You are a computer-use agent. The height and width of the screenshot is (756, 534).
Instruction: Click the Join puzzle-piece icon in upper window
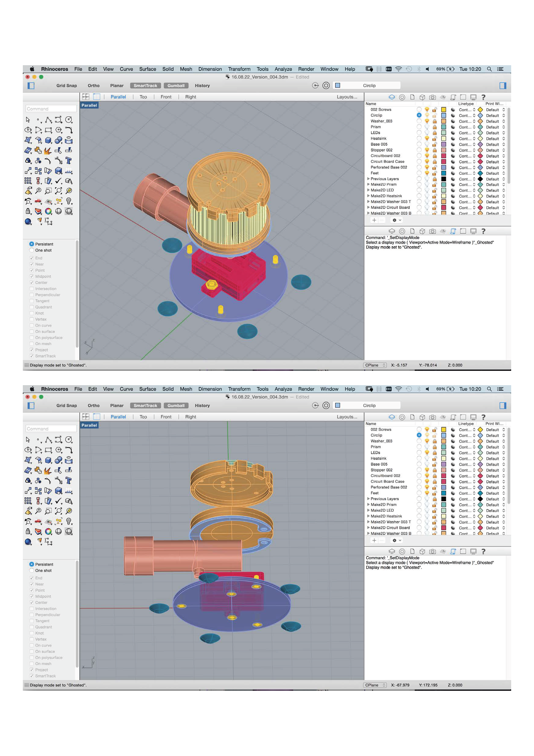click(38, 151)
